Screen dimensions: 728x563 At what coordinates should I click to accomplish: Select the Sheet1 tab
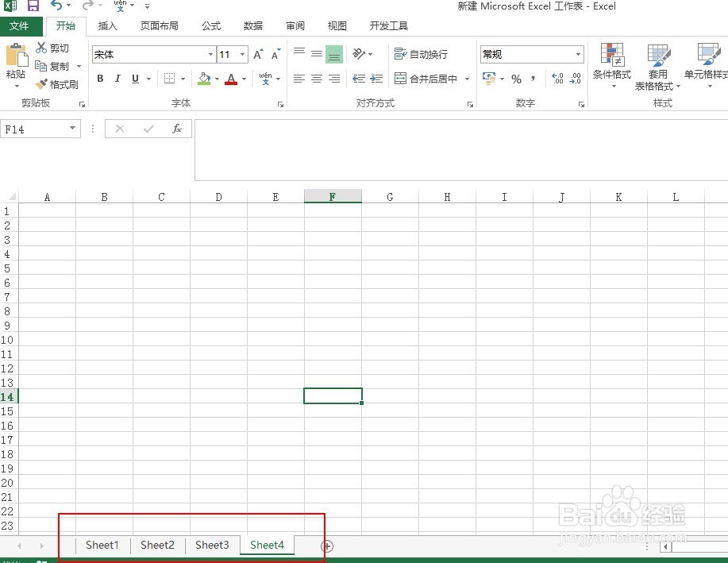[x=102, y=546]
